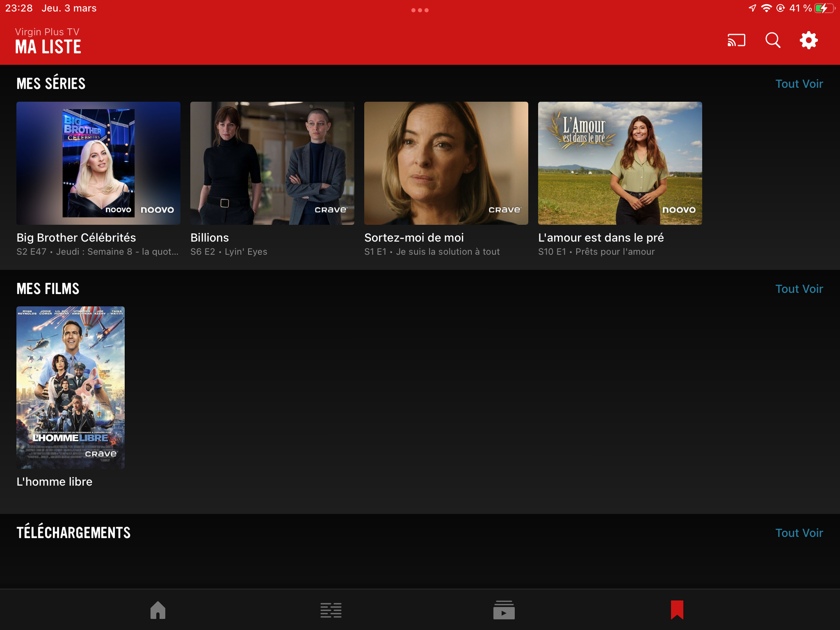Tap the 23:28 clock in status bar
The width and height of the screenshot is (840, 630).
click(19, 8)
